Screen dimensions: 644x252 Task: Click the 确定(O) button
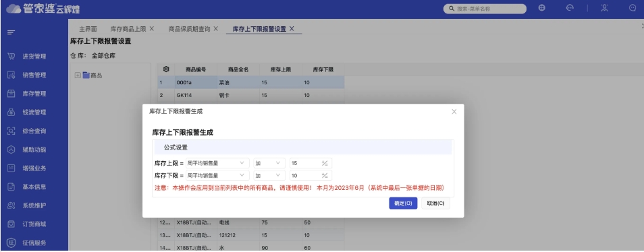(x=403, y=203)
